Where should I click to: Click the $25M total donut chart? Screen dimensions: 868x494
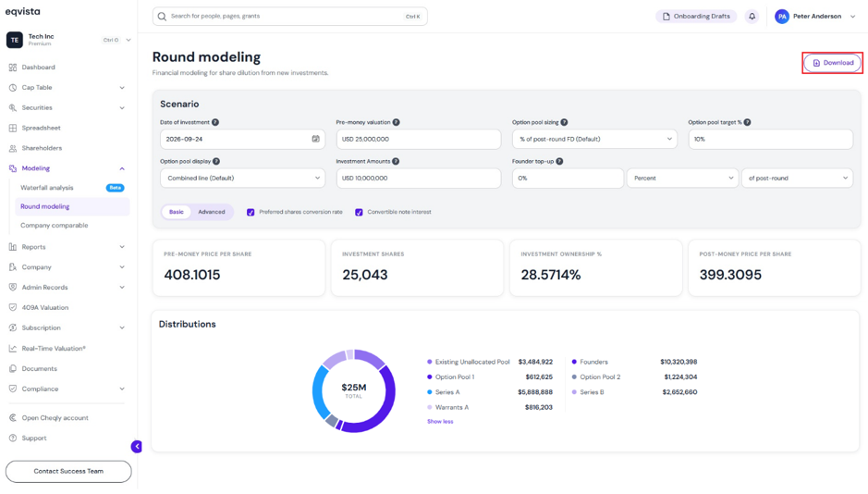354,391
